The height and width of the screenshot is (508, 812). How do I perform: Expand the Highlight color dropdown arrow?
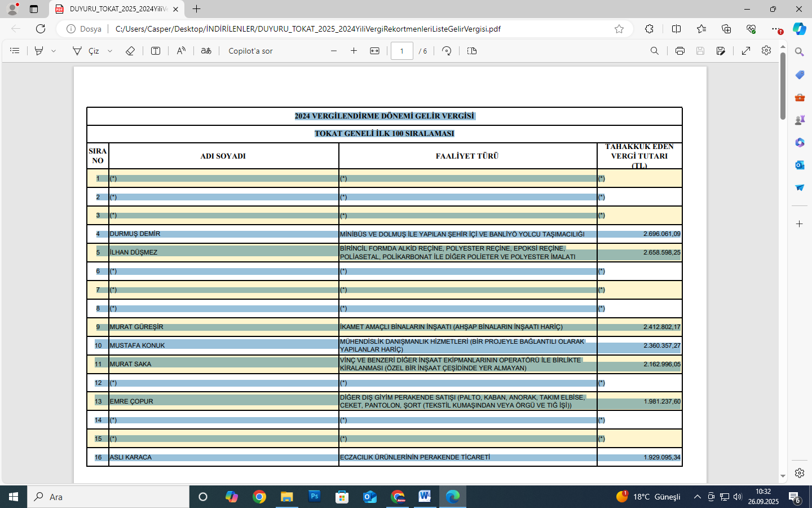pyautogui.click(x=54, y=51)
